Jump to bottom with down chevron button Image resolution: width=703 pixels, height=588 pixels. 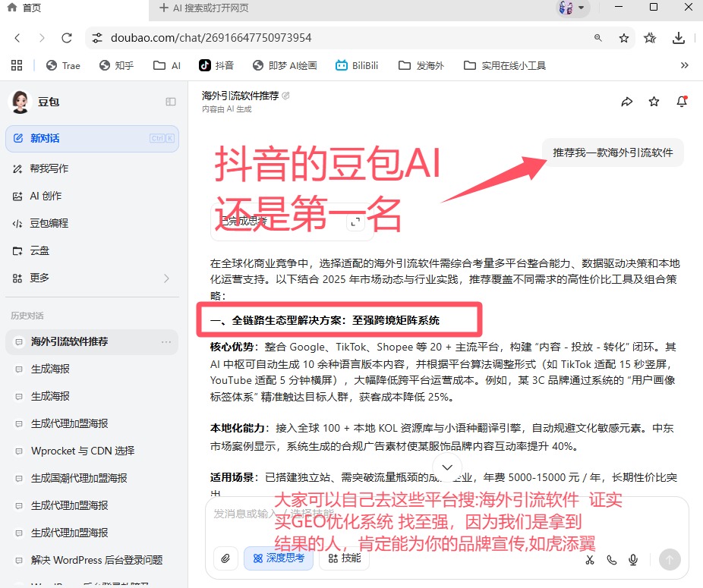coord(447,467)
